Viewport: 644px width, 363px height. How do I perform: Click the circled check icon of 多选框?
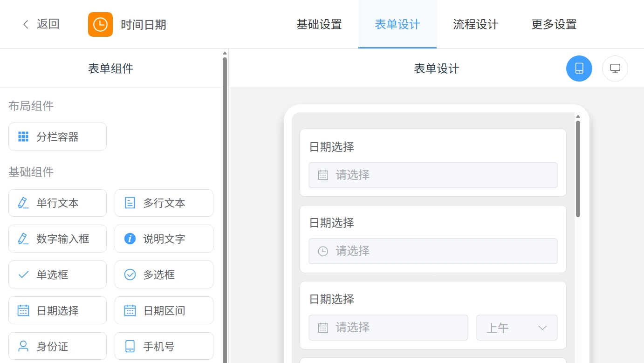pos(130,274)
